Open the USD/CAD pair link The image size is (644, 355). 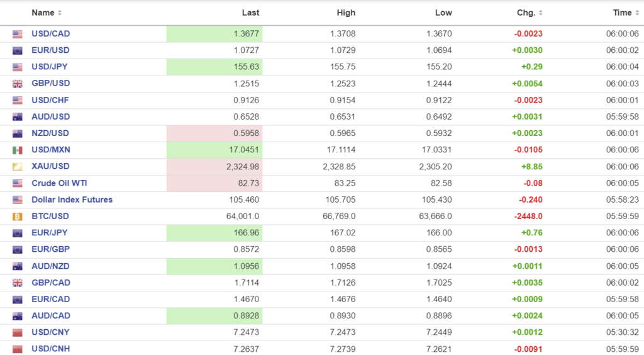[x=51, y=33]
